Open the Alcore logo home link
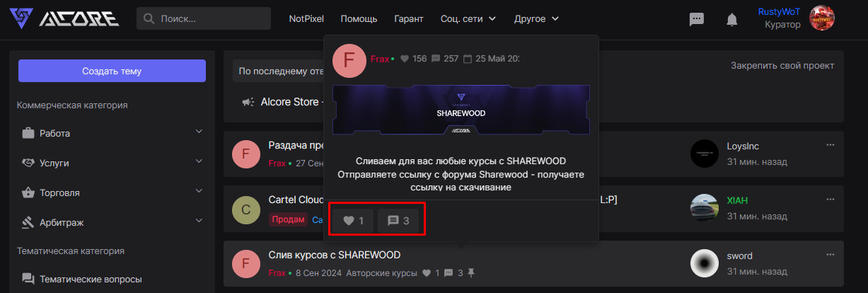 click(x=64, y=18)
